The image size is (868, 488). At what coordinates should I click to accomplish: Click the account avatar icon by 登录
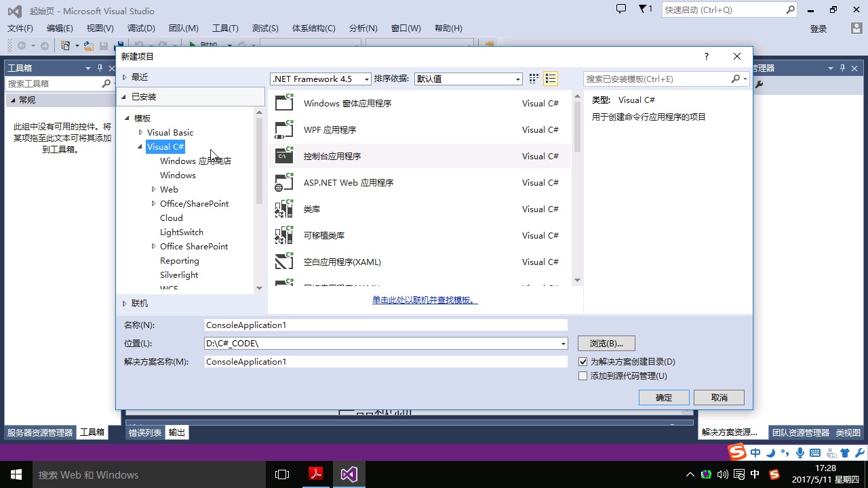[x=856, y=28]
